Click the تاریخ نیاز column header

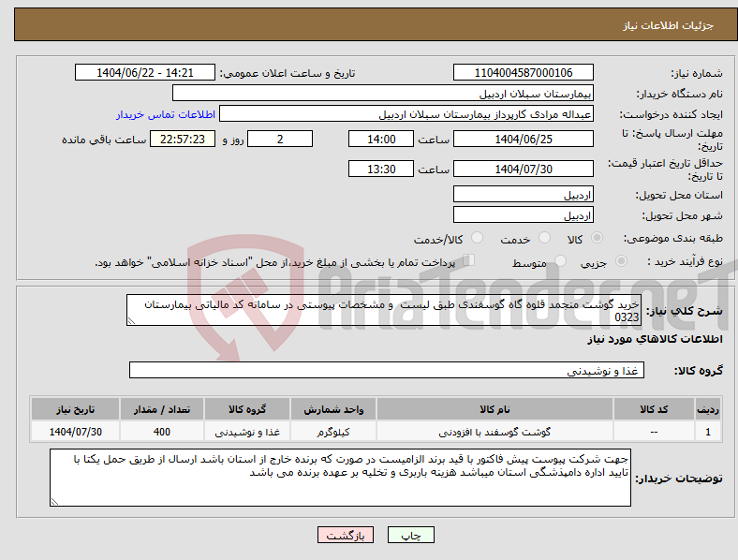click(75, 409)
